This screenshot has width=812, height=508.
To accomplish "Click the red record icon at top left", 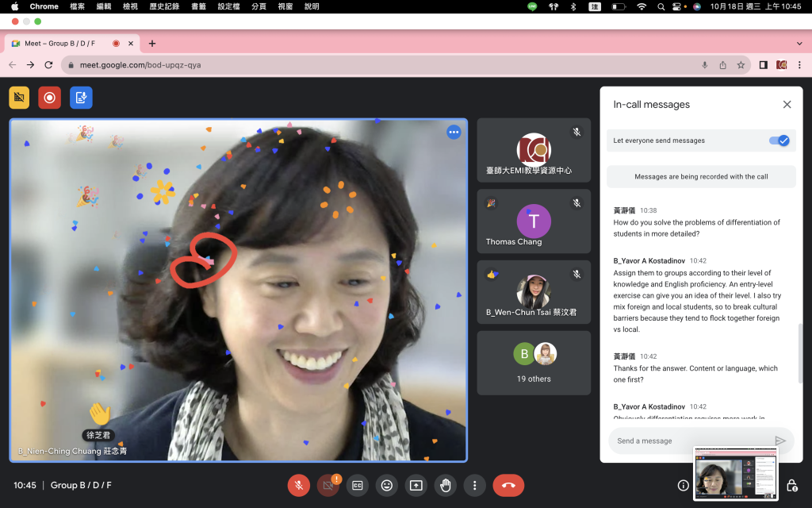I will [x=50, y=98].
